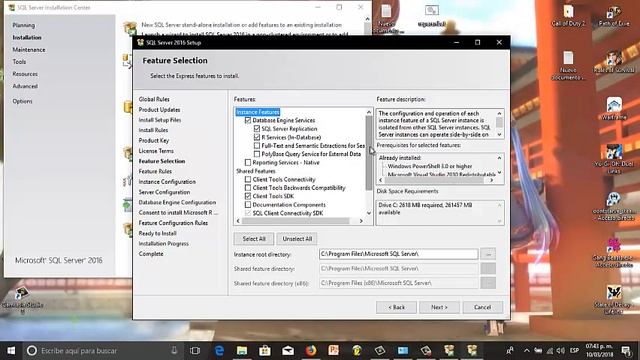Open Planning in Installation Center

pyautogui.click(x=24, y=25)
